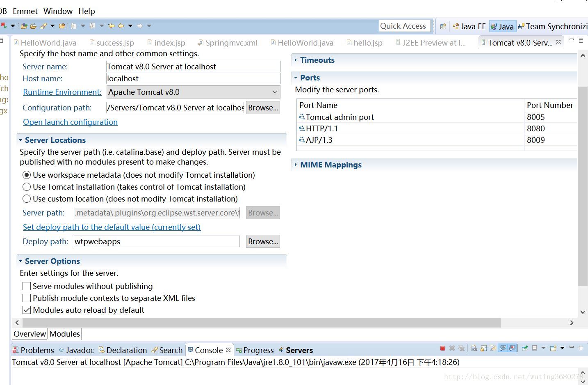Image resolution: width=588 pixels, height=385 pixels.
Task: Click the Next Annotation toolbar icon
Action: coord(73,26)
